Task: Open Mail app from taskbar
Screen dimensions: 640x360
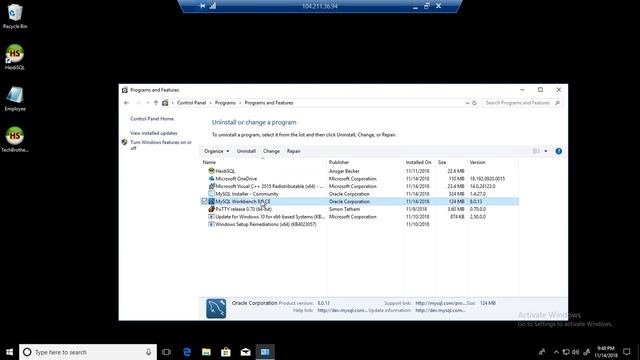Action: (x=245, y=352)
